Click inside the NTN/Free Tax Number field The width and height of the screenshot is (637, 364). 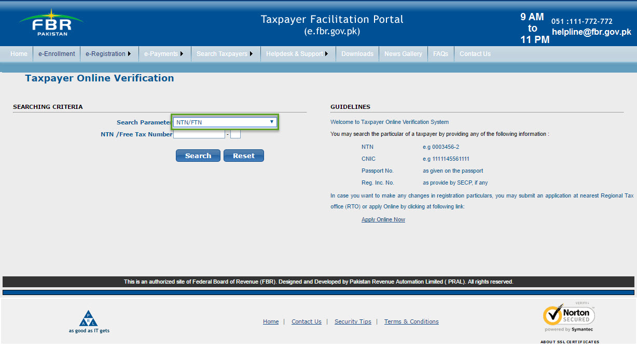tap(199, 134)
